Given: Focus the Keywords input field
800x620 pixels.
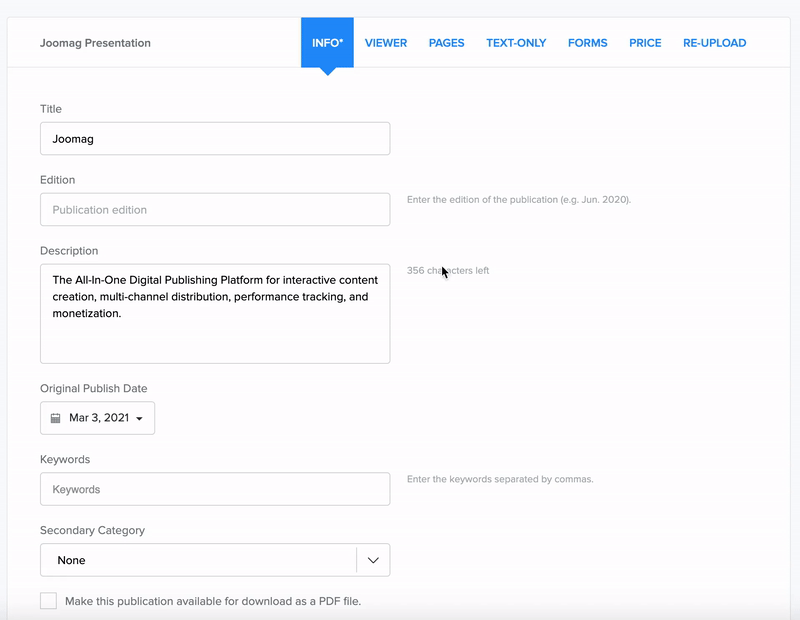Looking at the screenshot, I should [215, 490].
